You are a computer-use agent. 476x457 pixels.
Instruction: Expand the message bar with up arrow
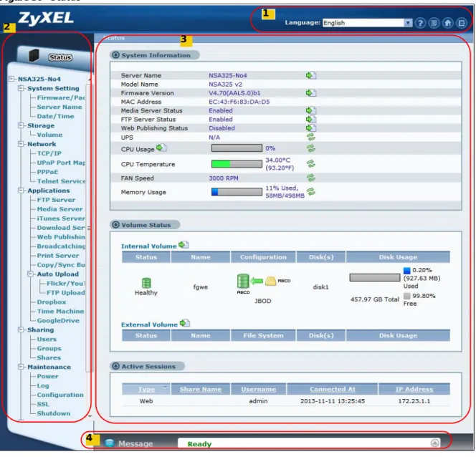(434, 443)
